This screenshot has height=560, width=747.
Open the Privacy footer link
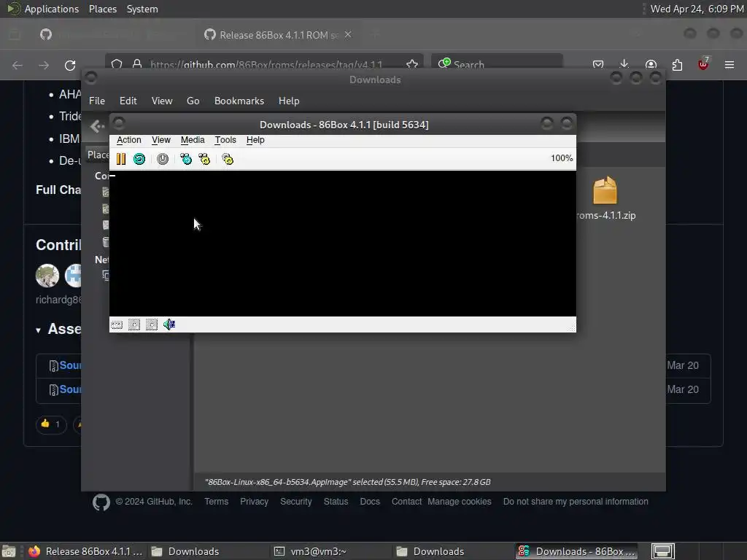(x=254, y=502)
